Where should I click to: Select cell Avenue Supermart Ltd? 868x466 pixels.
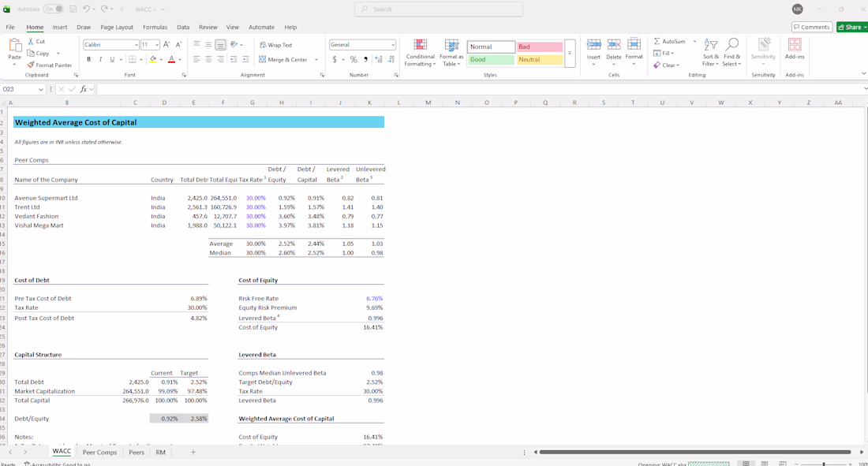click(46, 198)
